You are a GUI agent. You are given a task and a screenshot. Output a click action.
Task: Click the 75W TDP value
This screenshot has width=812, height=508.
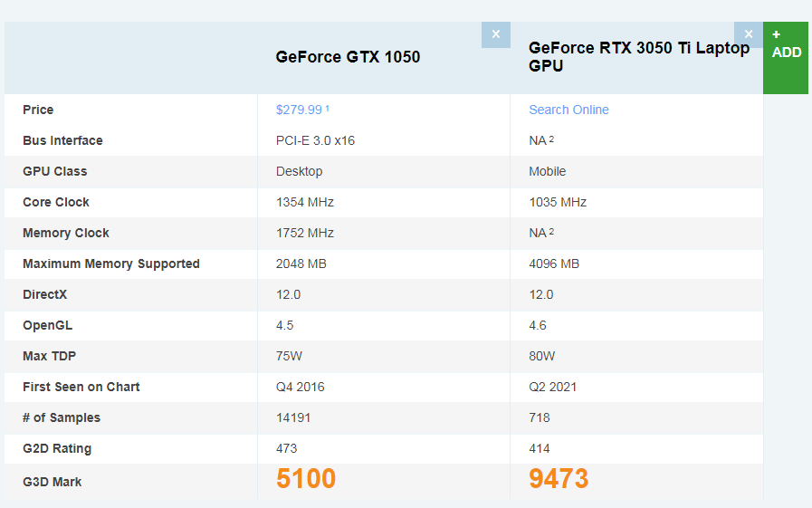point(289,356)
